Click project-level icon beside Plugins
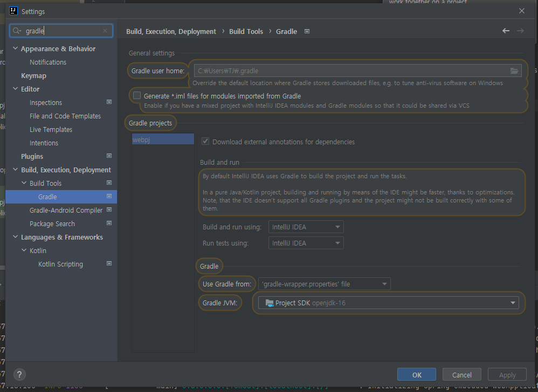 tap(109, 156)
